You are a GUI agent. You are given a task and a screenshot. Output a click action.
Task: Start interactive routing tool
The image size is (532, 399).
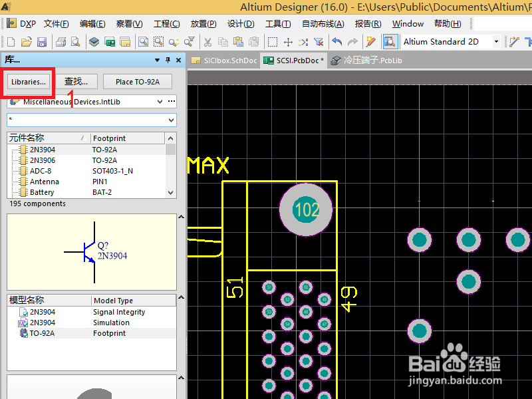coord(514,42)
